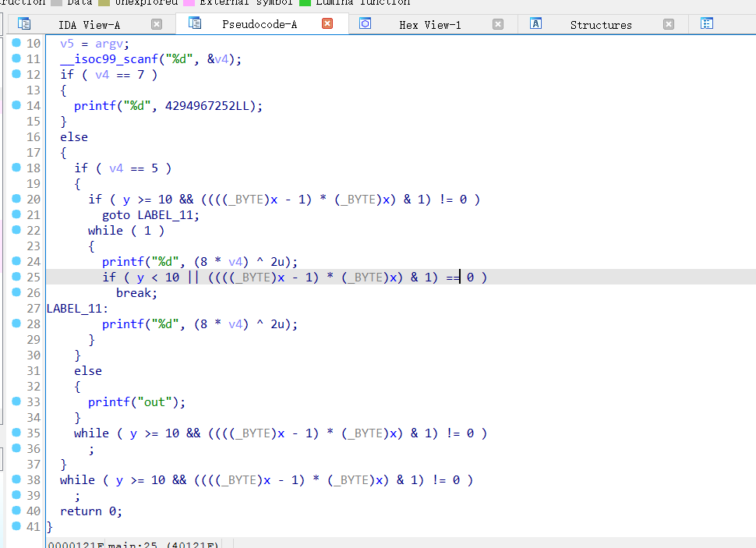Click the while ( 1 ) statement

click(x=126, y=231)
